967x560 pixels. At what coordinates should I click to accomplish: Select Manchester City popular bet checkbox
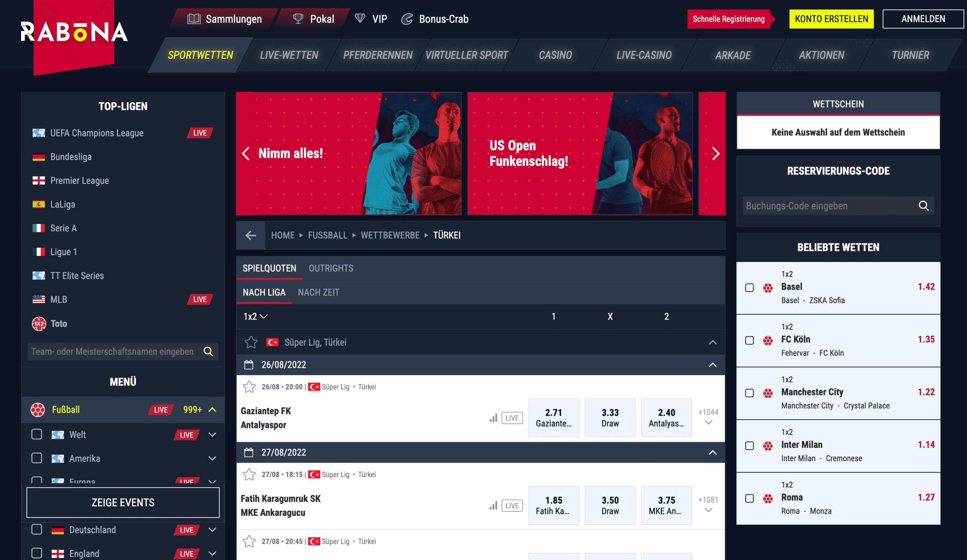[x=749, y=393]
